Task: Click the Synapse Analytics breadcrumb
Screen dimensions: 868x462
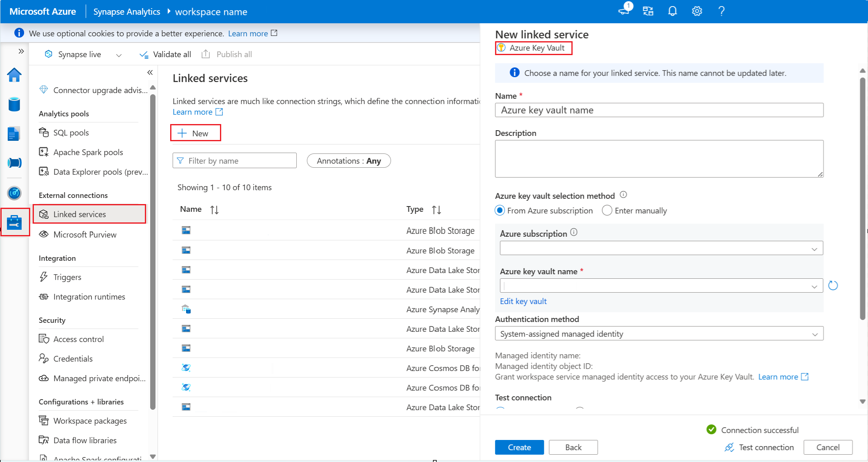Action: (127, 11)
